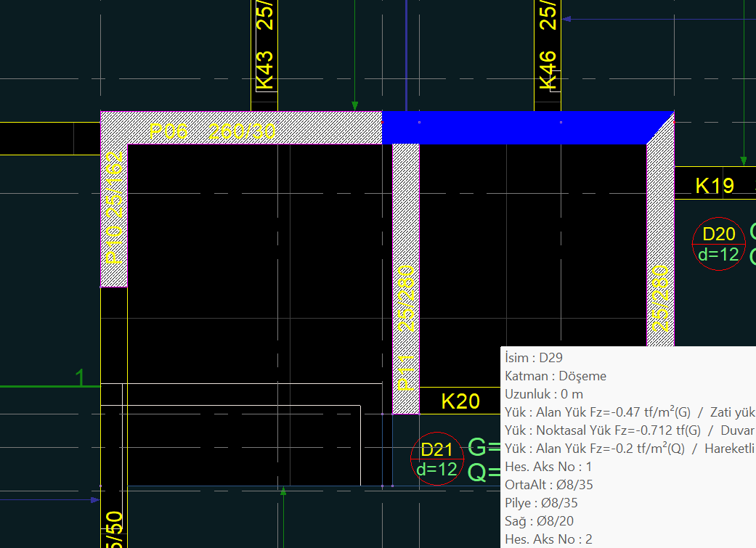Click the "Sağ : Ø8/20" tooltip row

(x=538, y=521)
